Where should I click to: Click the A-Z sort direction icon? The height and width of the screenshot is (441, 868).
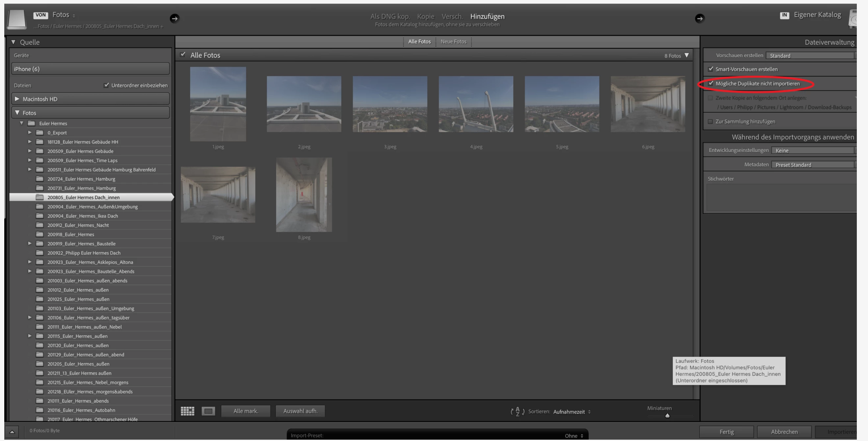(517, 411)
